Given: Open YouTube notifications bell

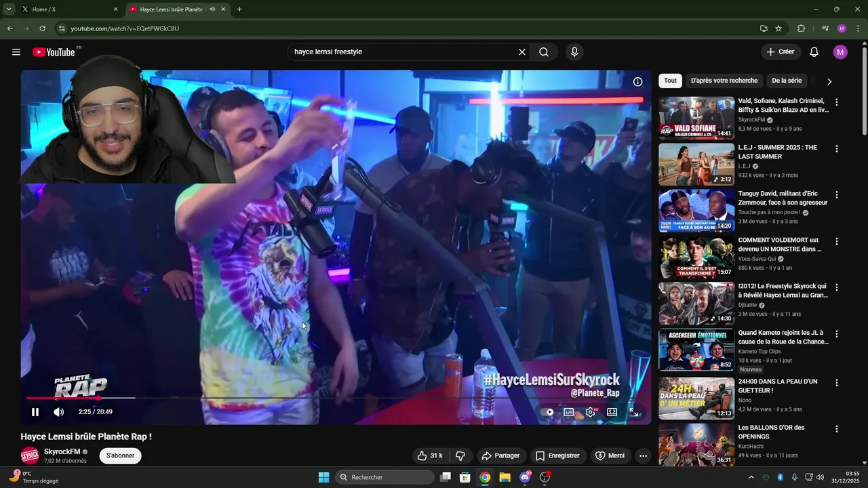Looking at the screenshot, I should pyautogui.click(x=814, y=52).
